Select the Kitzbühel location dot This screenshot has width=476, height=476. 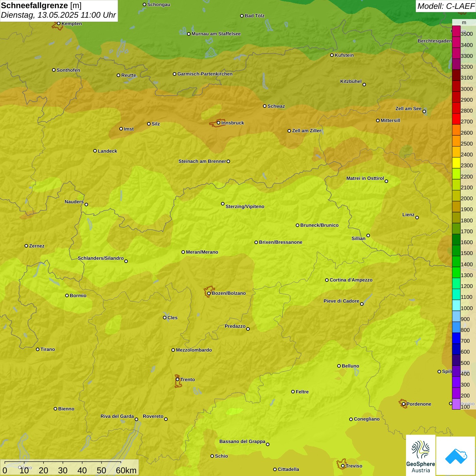pos(364,84)
